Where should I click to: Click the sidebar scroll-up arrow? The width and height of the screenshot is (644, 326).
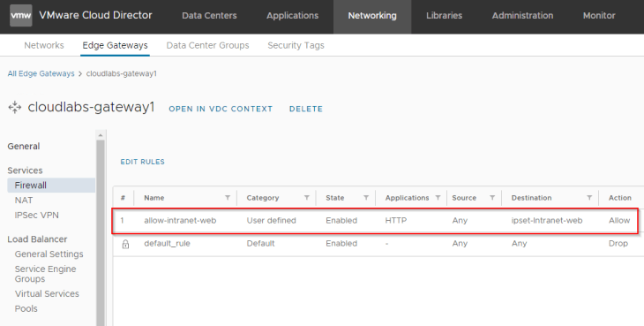[x=101, y=135]
